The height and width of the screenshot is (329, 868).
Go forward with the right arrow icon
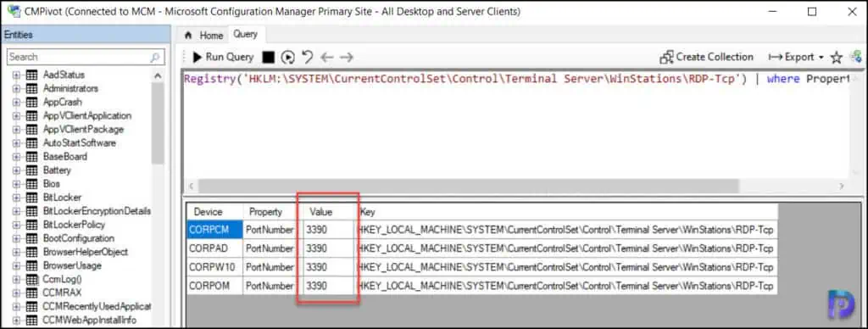click(x=347, y=57)
